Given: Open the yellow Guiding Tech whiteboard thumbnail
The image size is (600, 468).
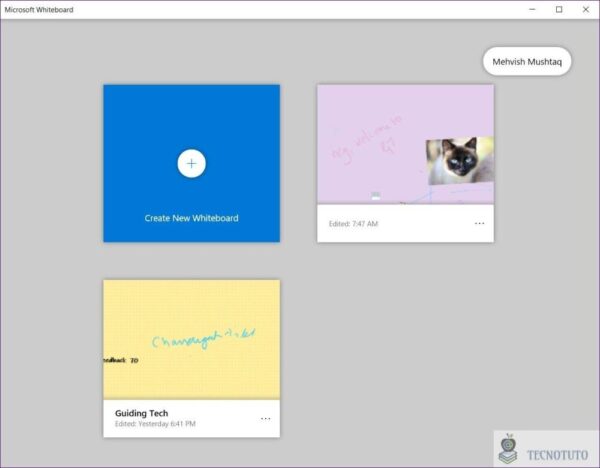Looking at the screenshot, I should (191, 339).
